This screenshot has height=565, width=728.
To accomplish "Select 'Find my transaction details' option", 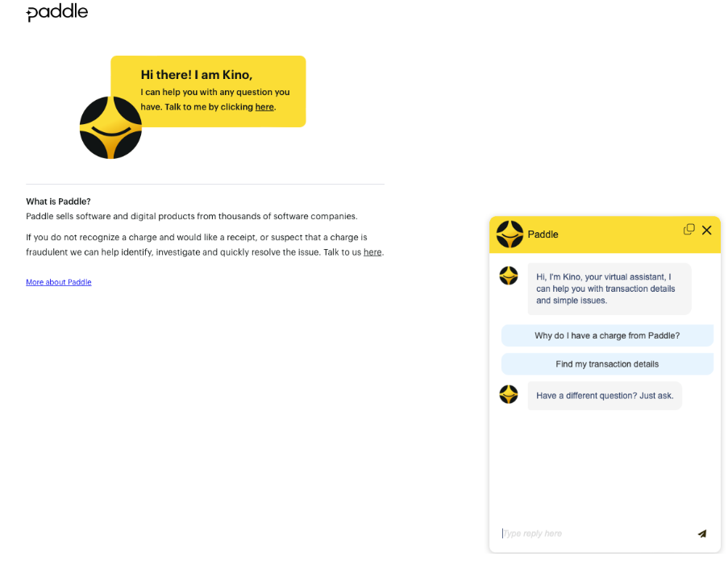I will coord(607,364).
